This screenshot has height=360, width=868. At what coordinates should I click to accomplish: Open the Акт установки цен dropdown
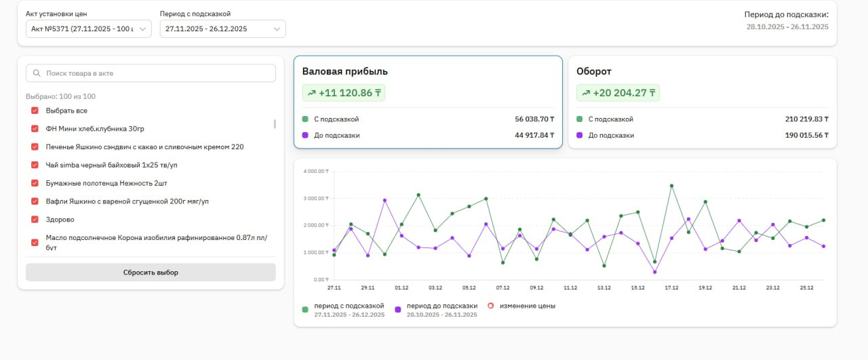pyautogui.click(x=88, y=28)
